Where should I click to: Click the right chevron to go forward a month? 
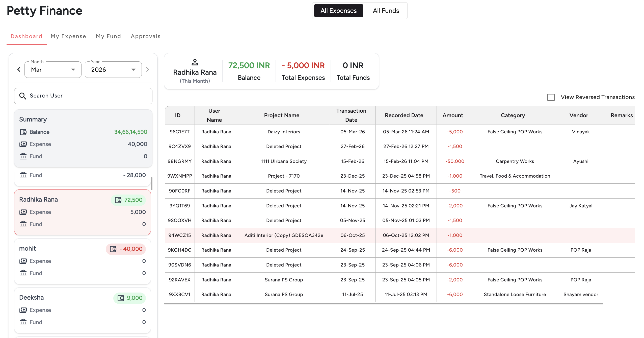[x=148, y=69]
